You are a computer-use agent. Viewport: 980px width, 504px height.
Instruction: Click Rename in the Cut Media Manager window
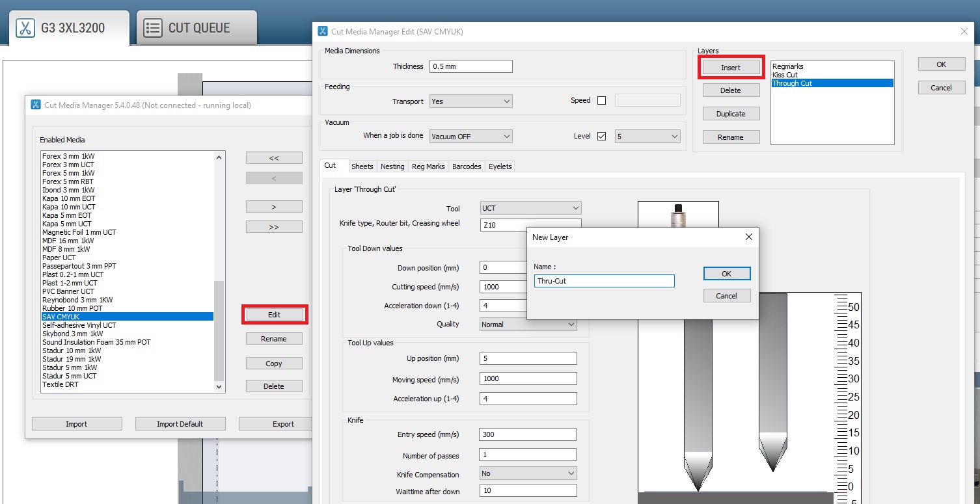[x=274, y=339]
